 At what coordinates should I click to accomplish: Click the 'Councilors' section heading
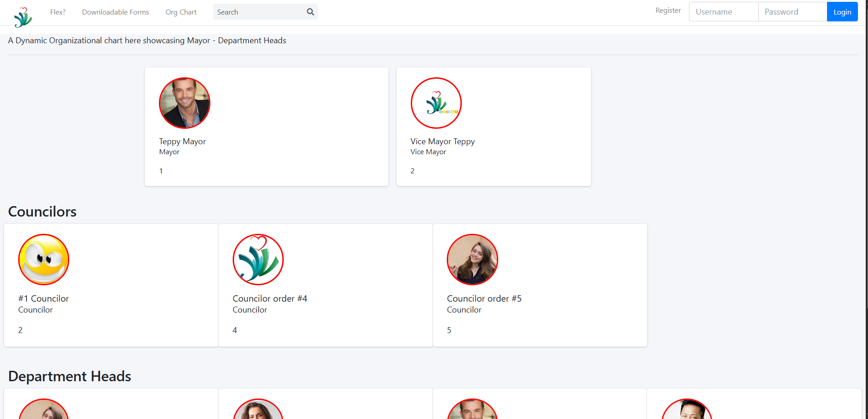42,212
